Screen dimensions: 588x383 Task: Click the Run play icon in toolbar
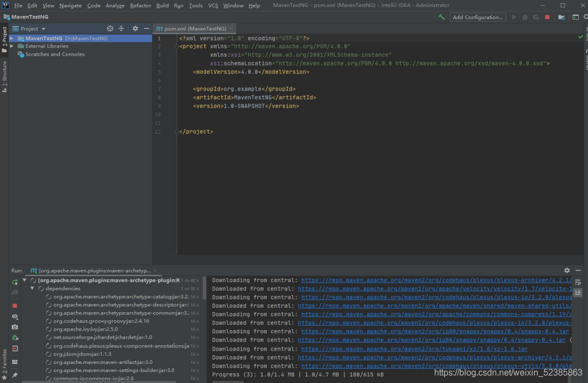pos(514,17)
